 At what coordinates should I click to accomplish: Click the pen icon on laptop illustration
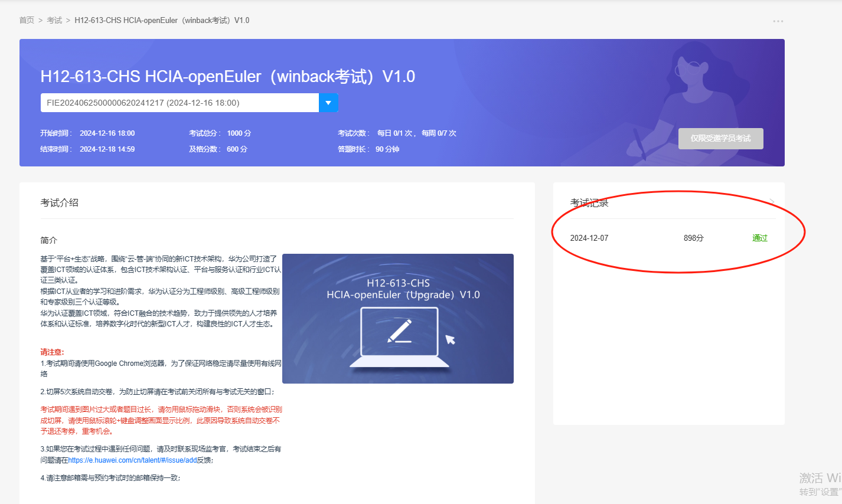point(400,331)
